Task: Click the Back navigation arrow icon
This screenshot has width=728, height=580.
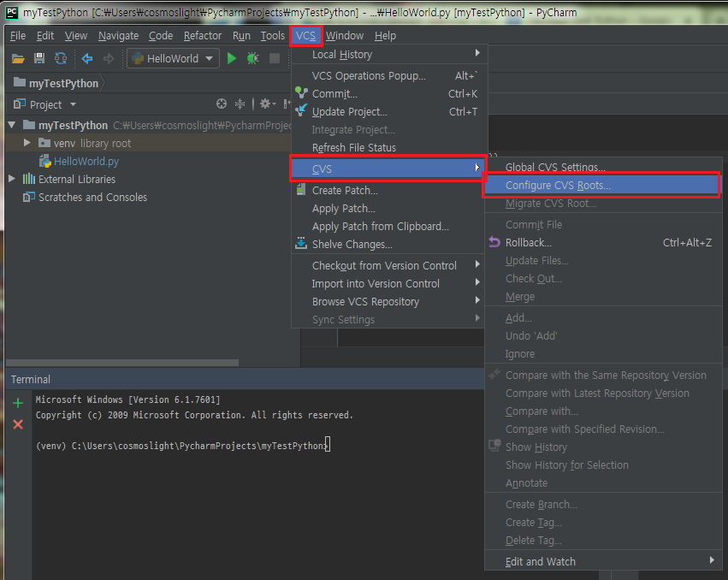Action: (86, 58)
